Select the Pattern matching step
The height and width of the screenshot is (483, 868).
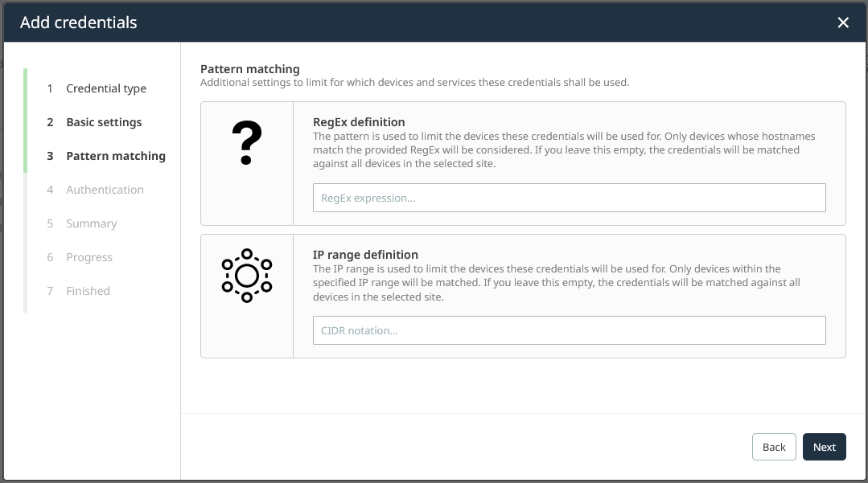pyautogui.click(x=116, y=156)
